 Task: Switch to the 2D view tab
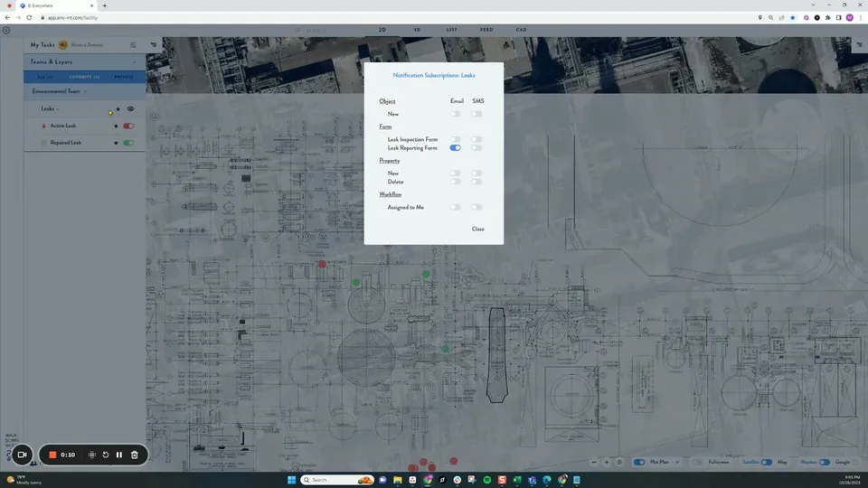pyautogui.click(x=382, y=30)
